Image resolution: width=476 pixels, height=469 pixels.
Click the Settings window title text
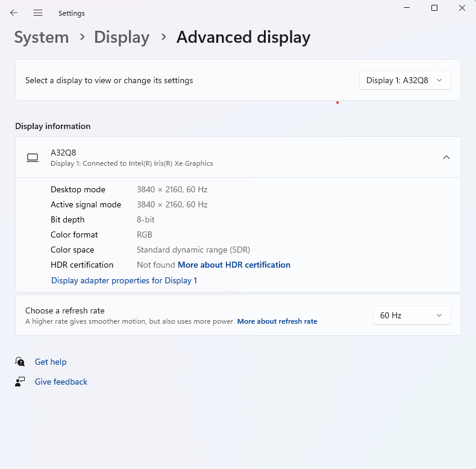click(x=72, y=13)
